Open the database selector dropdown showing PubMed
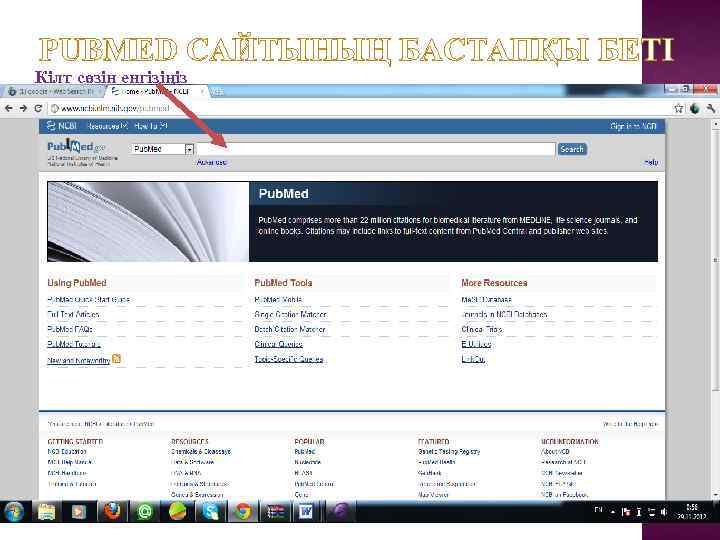The width and height of the screenshot is (720, 540). pyautogui.click(x=163, y=149)
